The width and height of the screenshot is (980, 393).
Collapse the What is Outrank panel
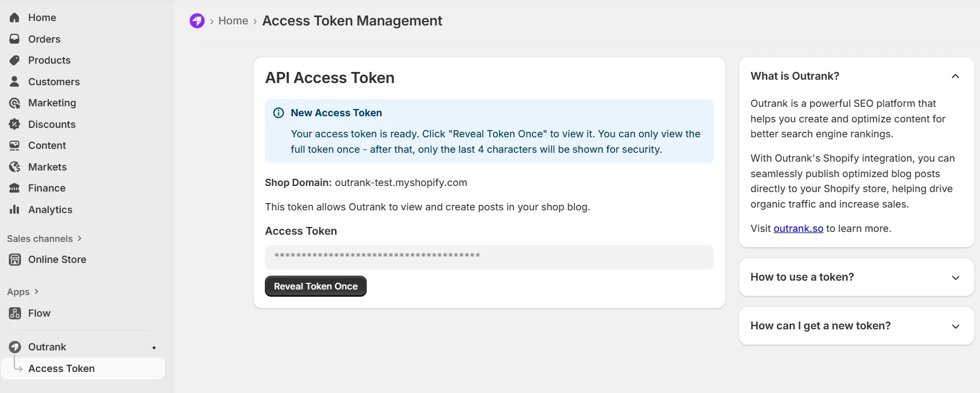955,76
